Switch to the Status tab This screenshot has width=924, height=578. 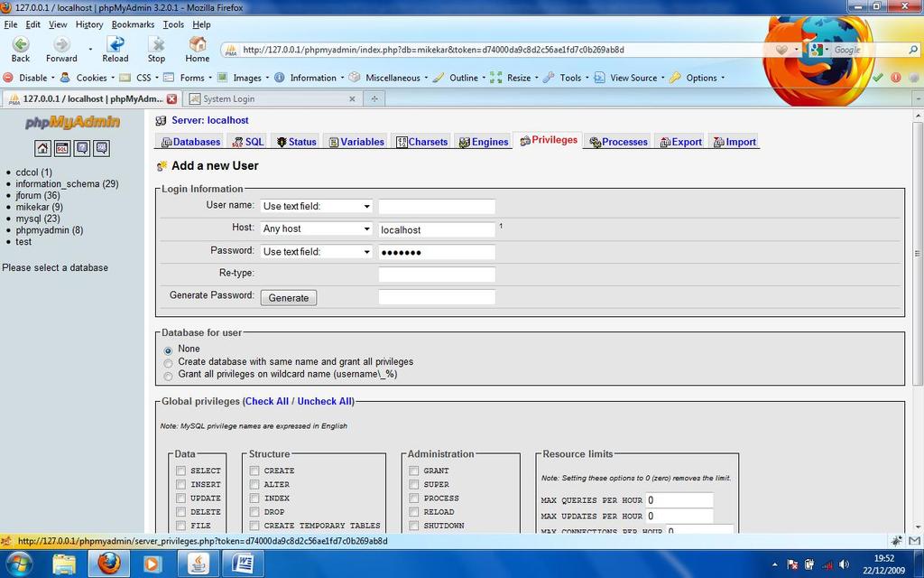[297, 142]
